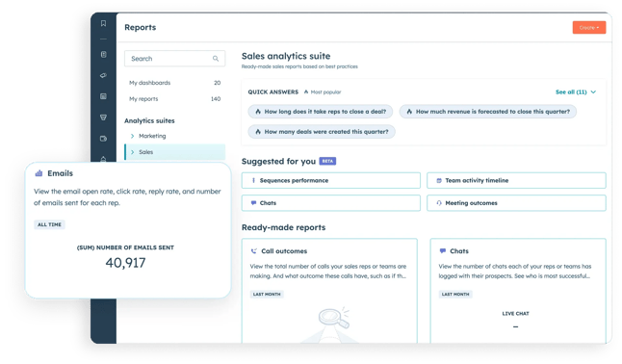
Task: Click the 40,917 emails sent value
Action: pos(125,263)
